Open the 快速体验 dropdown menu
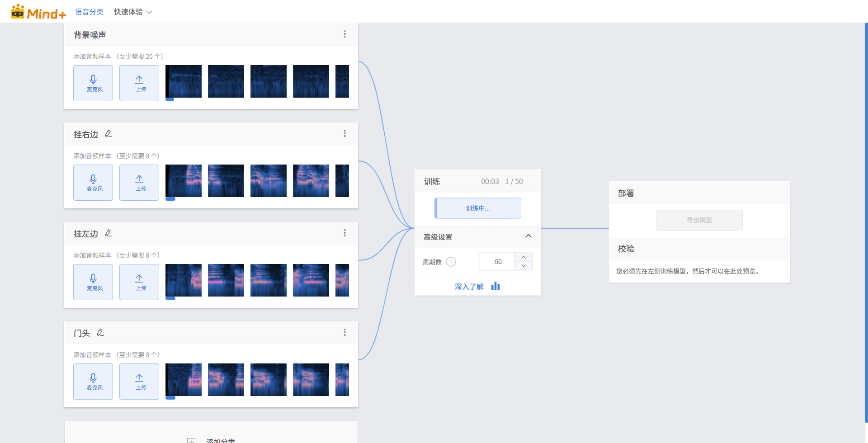This screenshot has width=868, height=443. point(132,12)
